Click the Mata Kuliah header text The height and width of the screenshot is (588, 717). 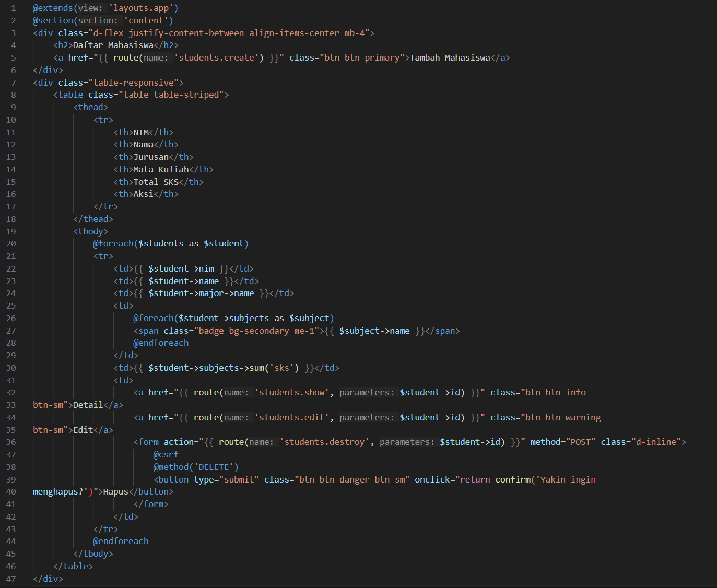click(161, 170)
